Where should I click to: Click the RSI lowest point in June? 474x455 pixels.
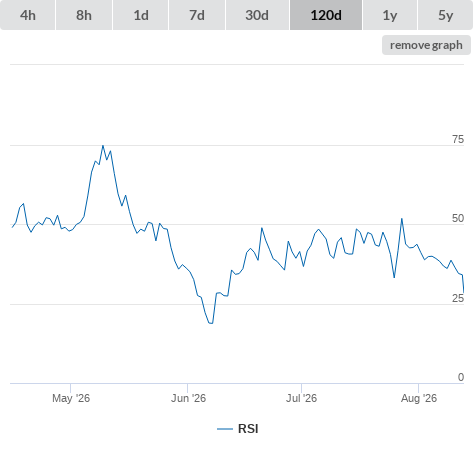pyautogui.click(x=211, y=323)
